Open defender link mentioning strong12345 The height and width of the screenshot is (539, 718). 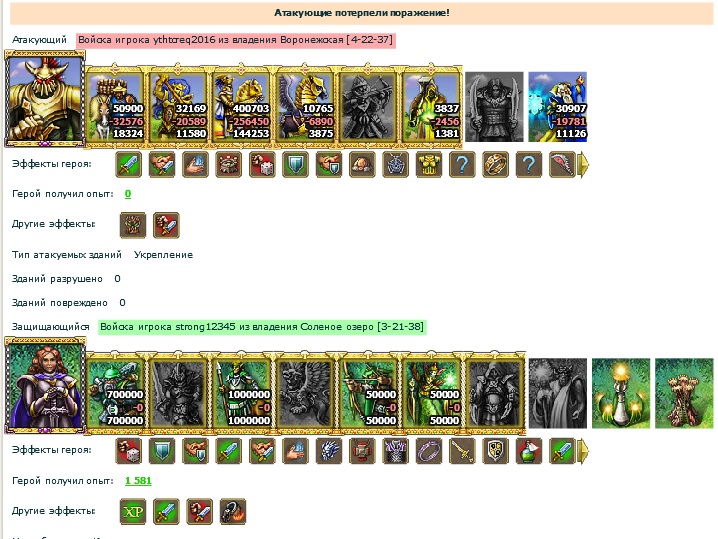[x=262, y=327]
